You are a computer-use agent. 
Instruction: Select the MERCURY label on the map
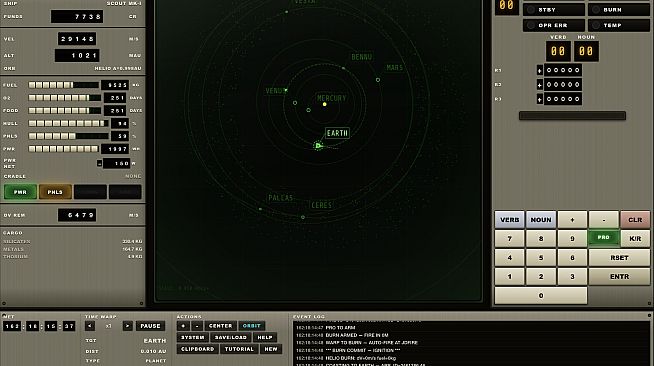332,98
